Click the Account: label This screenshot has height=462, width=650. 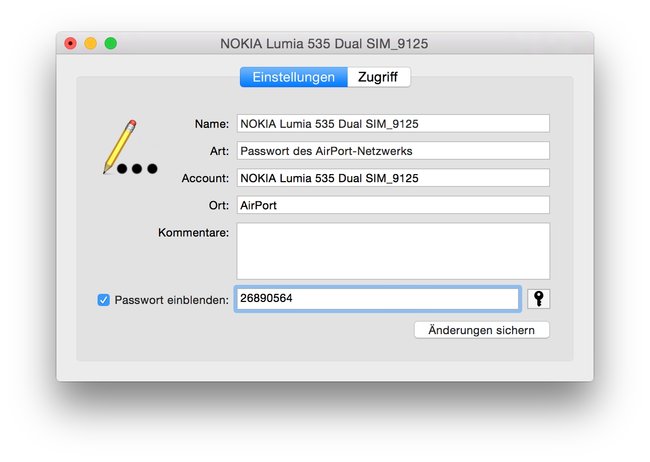pyautogui.click(x=205, y=178)
